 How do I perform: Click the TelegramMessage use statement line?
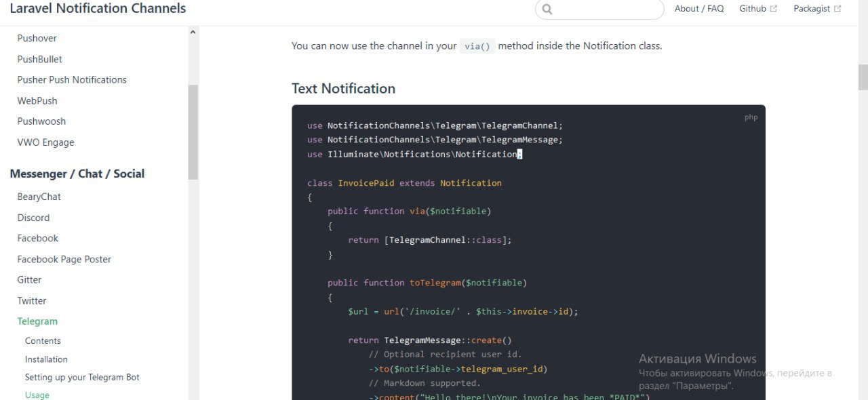click(x=435, y=140)
